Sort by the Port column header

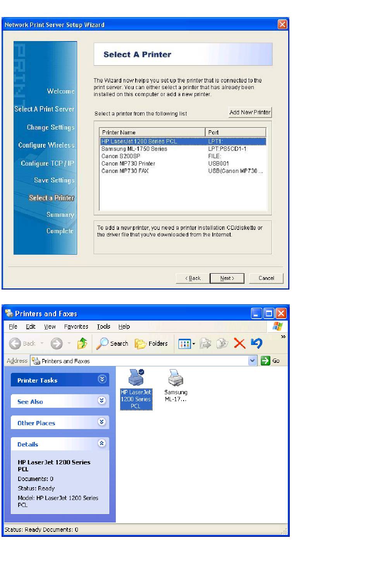tap(236, 132)
